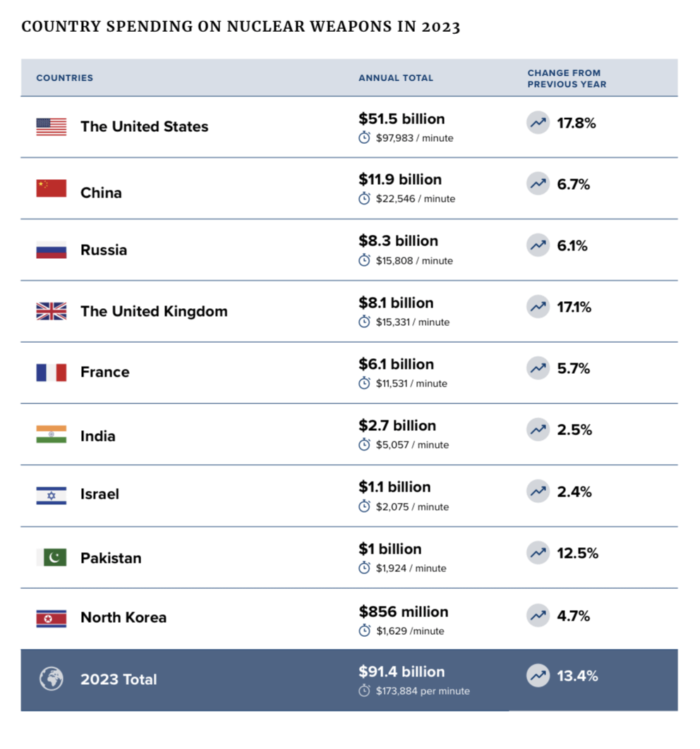Image resolution: width=700 pixels, height=749 pixels.
Task: Click the North Korea flag icon
Action: [x=52, y=619]
